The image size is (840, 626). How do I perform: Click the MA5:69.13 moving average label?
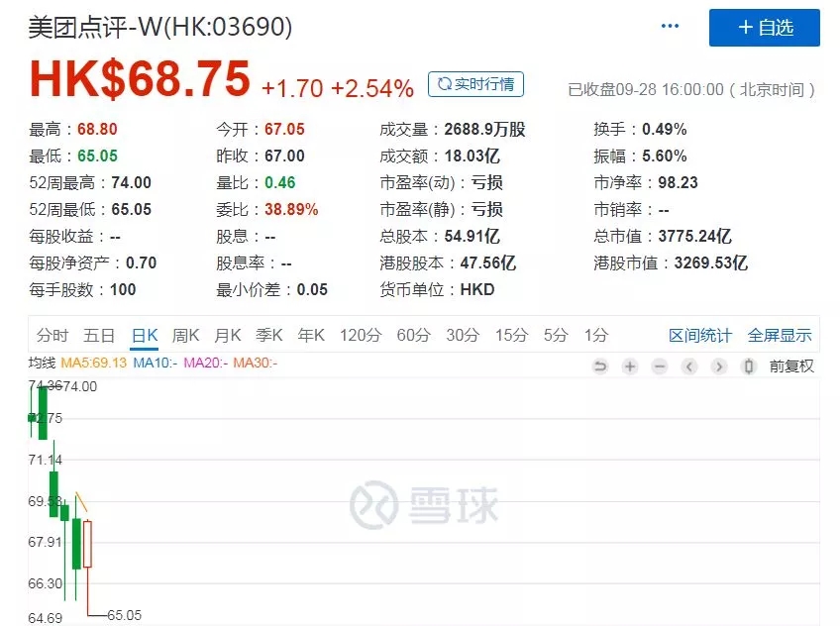tap(94, 364)
